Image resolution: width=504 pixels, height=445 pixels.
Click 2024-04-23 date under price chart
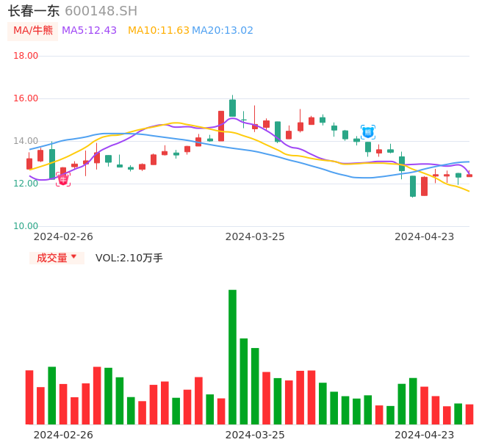(425, 236)
